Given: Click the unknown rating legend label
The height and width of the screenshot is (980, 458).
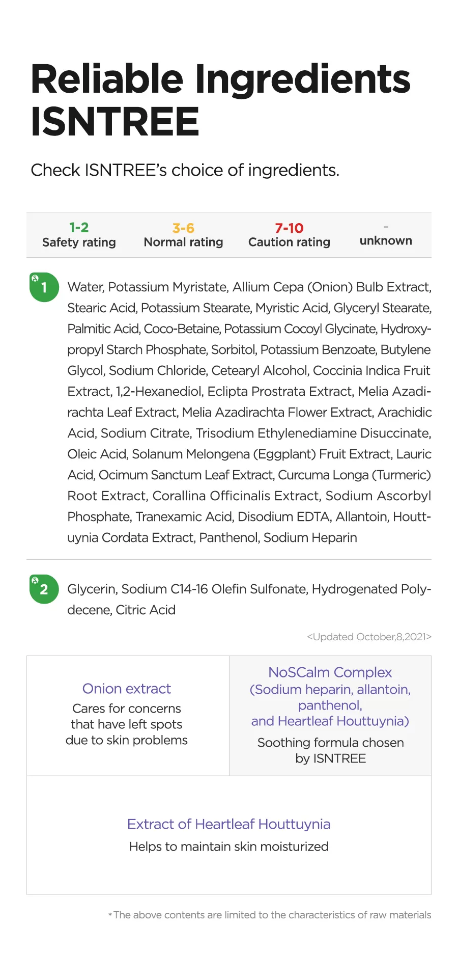Looking at the screenshot, I should (386, 241).
